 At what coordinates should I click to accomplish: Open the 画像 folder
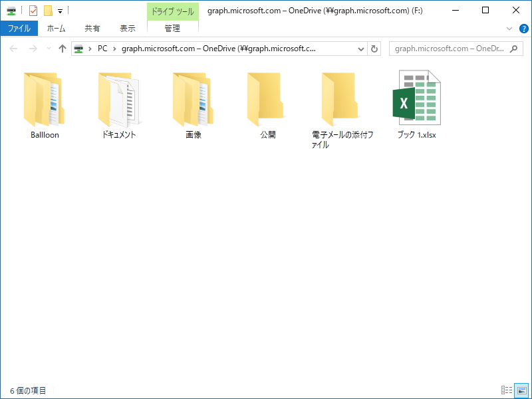pyautogui.click(x=193, y=100)
